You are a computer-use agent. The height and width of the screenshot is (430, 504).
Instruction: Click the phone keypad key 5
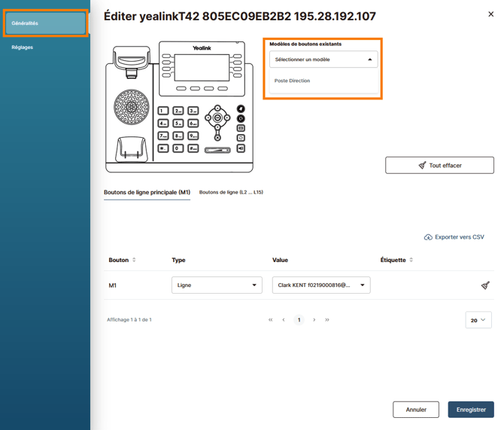[178, 124]
